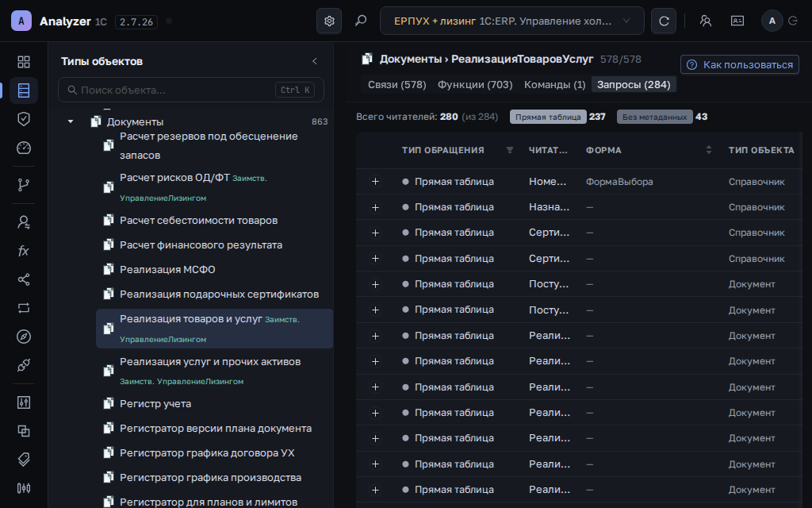Open settings with the gear button
Image resolution: width=812 pixels, height=508 pixels.
point(329,21)
